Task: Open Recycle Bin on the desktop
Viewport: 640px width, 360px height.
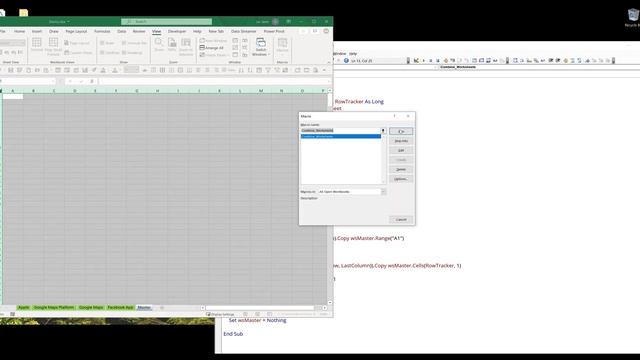Action: [633, 18]
